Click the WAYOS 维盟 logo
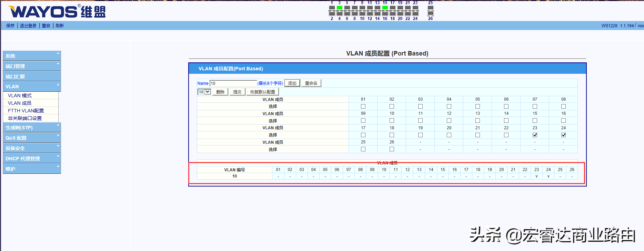This screenshot has width=644, height=251. [57, 11]
